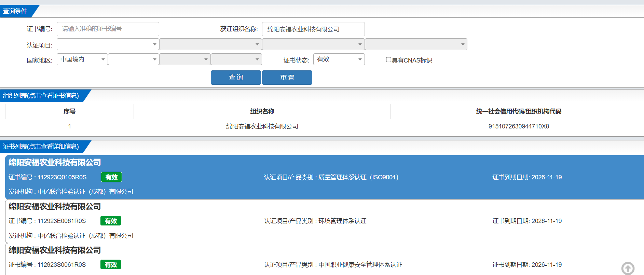644x275 pixels.
Task: Click the 序号 column header
Action: pyautogui.click(x=69, y=111)
